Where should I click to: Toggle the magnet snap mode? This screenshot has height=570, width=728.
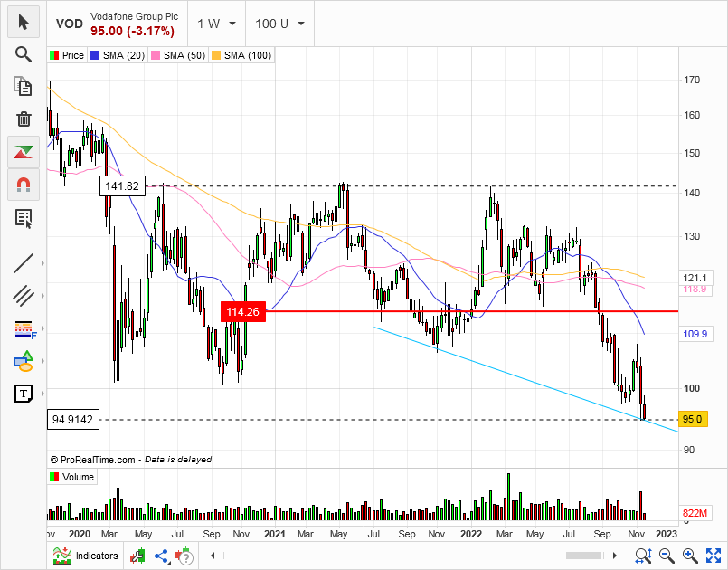24,185
